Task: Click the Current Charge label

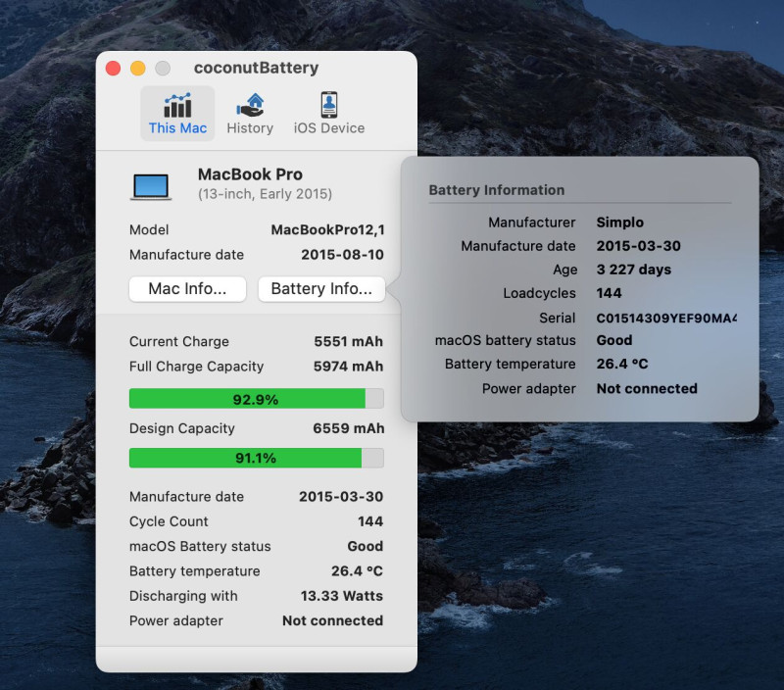Action: tap(179, 341)
